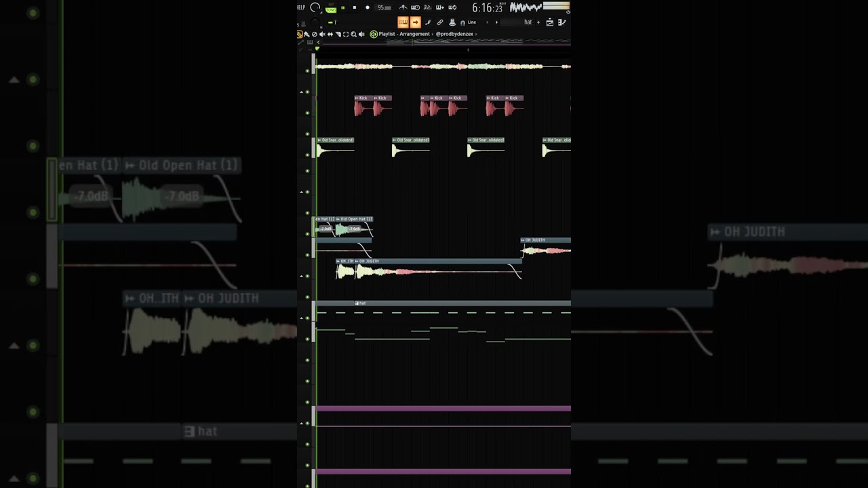The width and height of the screenshot is (868, 488).
Task: Click the Playlist - Arrangement breadcrumb
Action: pos(404,34)
